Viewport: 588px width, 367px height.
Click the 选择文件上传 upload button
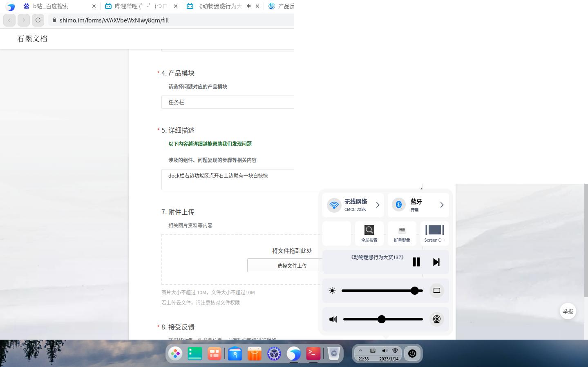292,265
